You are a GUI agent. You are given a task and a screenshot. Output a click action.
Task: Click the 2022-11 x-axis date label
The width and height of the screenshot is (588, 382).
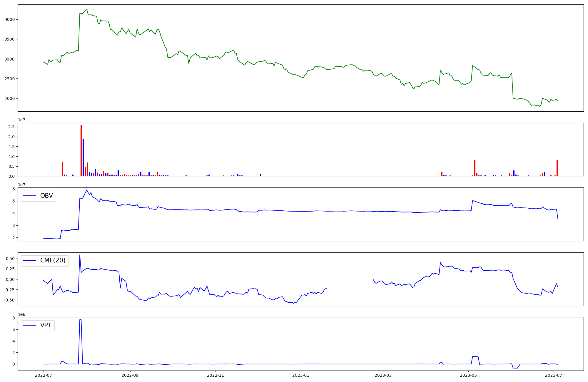(216, 375)
